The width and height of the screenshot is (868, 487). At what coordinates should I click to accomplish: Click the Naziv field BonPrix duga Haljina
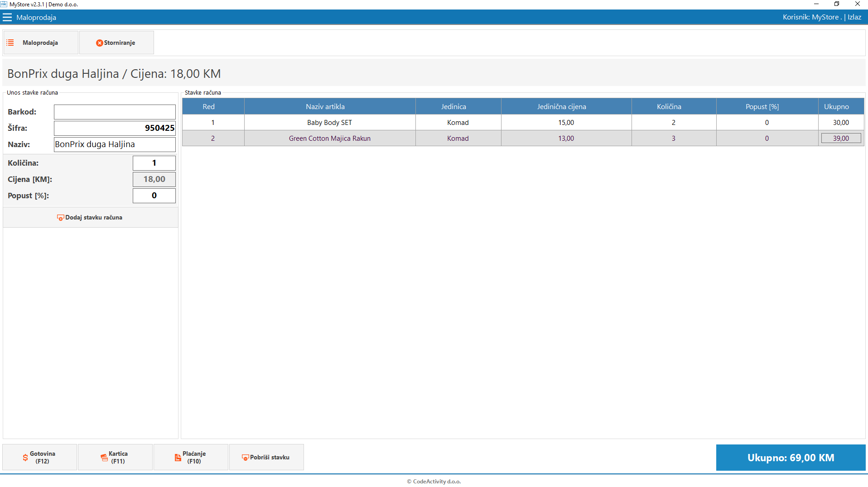(x=115, y=144)
